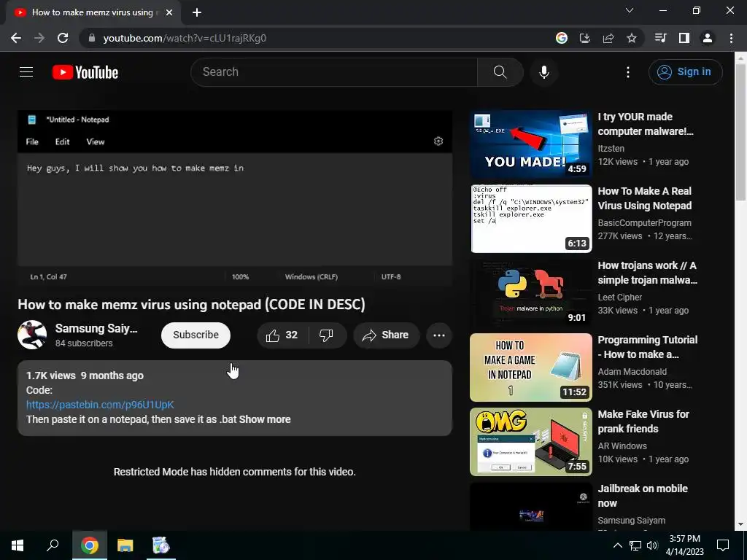Viewport: 747px width, 560px height.
Task: Open taskbar search magnifier
Action: [53, 545]
